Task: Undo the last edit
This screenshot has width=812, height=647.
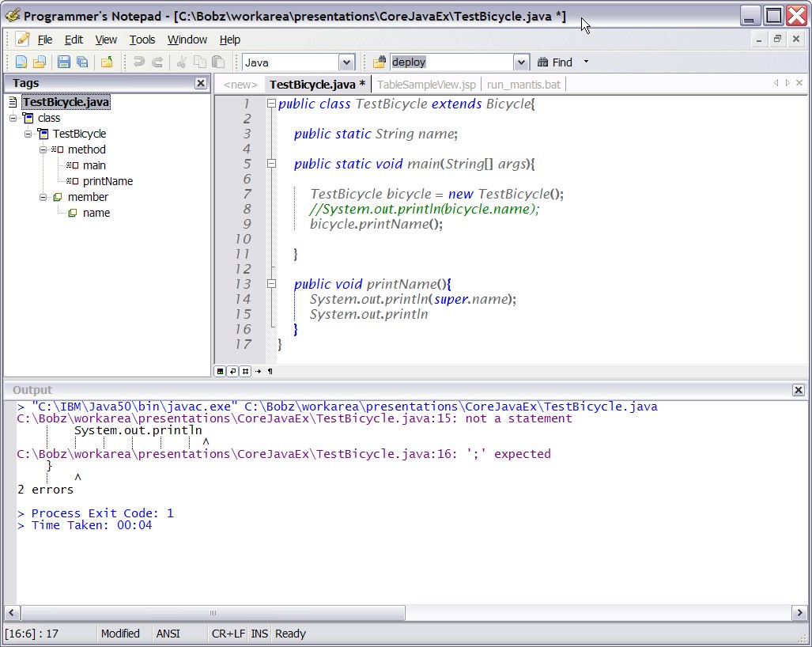Action: tap(139, 62)
